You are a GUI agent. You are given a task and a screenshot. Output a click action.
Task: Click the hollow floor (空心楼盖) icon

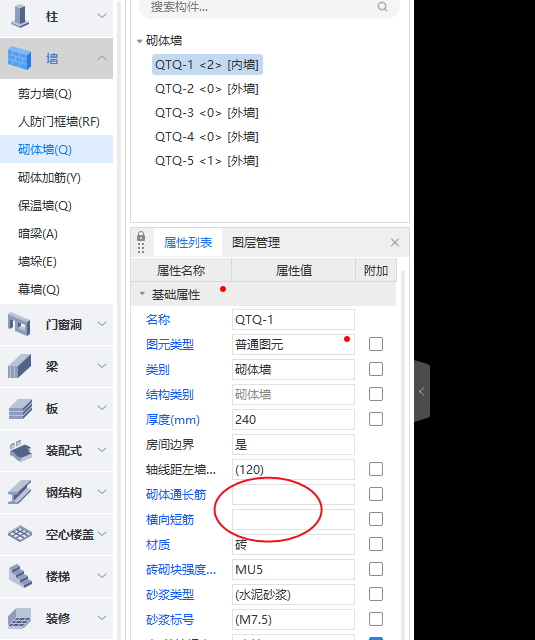point(20,534)
